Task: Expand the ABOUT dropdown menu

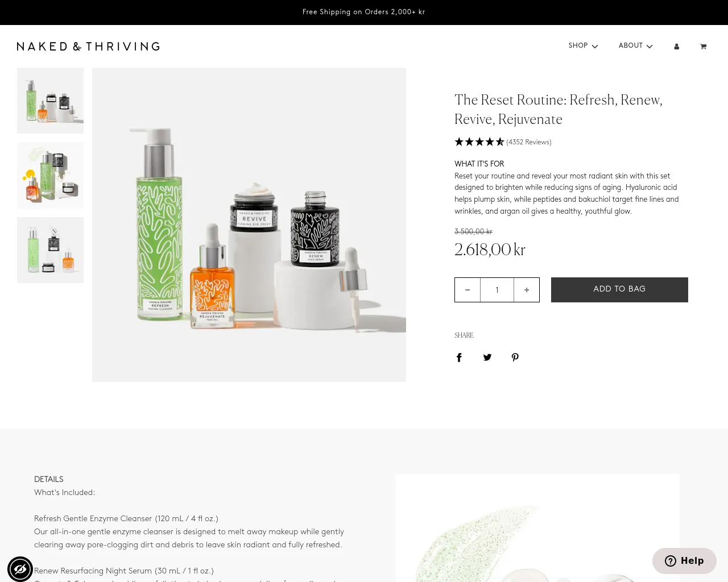Action: pos(635,46)
